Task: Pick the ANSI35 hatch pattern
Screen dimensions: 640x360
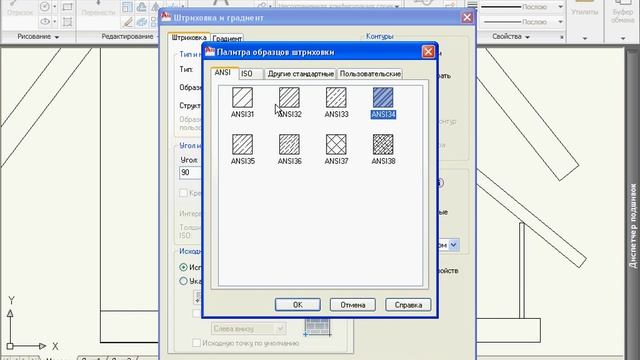Action: coord(242,144)
